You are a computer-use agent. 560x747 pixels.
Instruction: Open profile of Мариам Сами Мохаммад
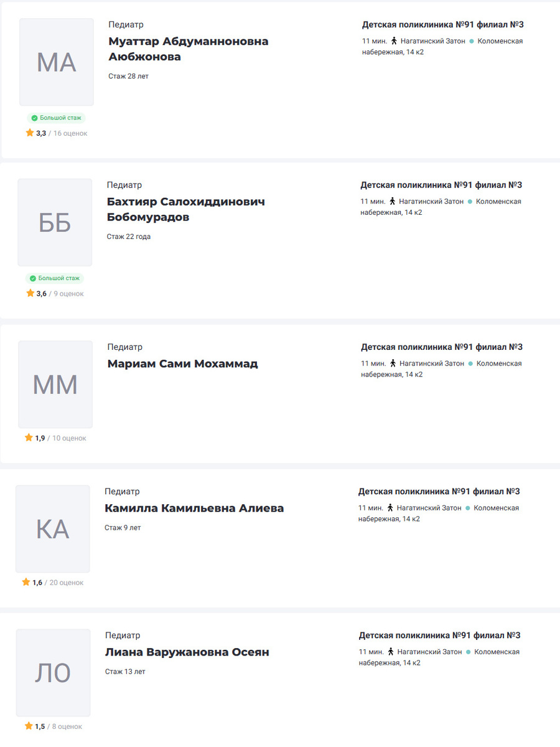click(182, 364)
